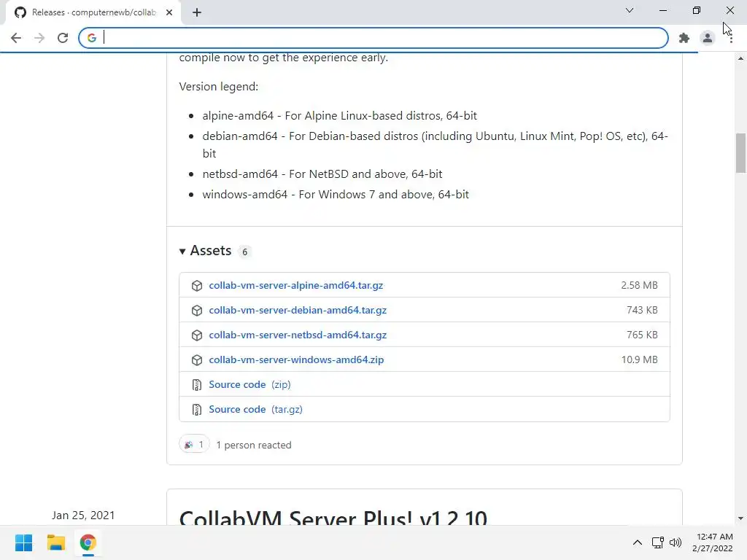Screen dimensions: 747x560
Task: Click the 10.9 MB file size
Action: click(x=639, y=359)
